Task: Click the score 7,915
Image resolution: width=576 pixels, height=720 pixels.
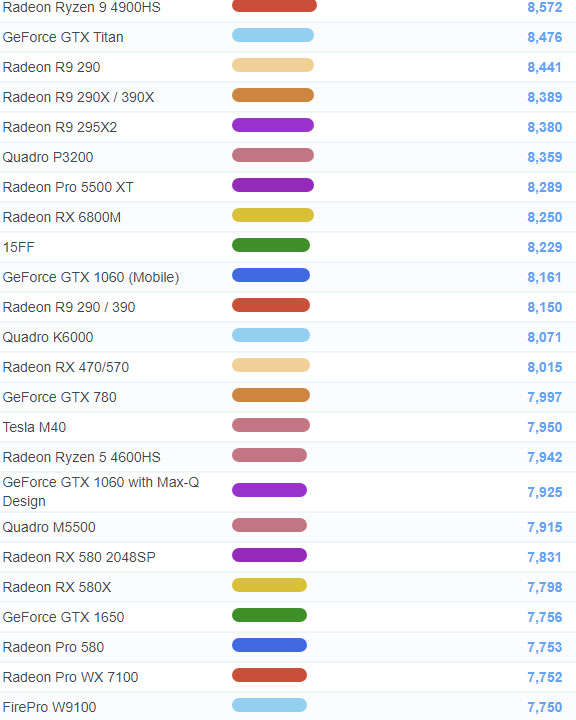Action: click(545, 527)
